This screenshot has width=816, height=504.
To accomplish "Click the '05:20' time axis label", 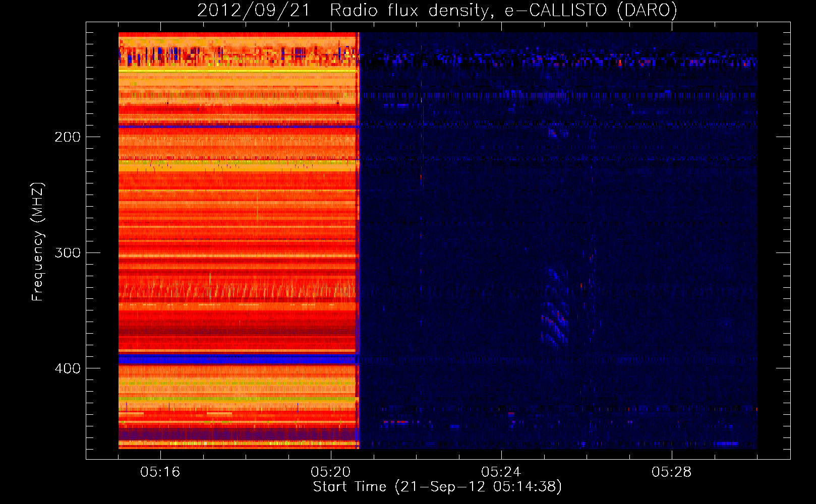I will (x=330, y=472).
